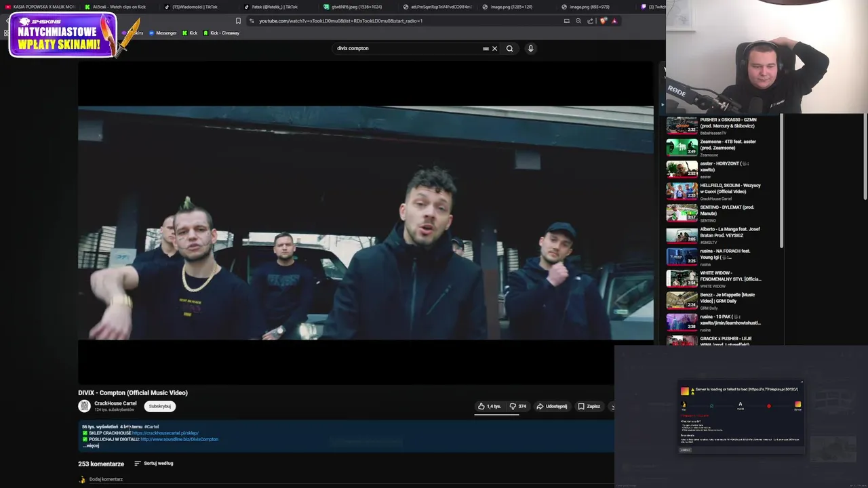868x488 pixels.
Task: Switch to the KASIA POPOWSKA X MALIK tab
Action: point(41,7)
